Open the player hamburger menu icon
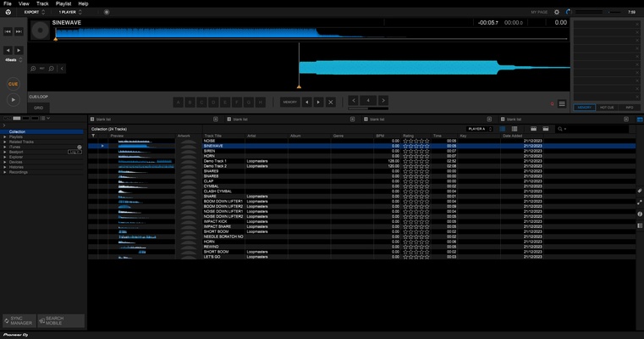The height and width of the screenshot is (339, 644). [562, 104]
